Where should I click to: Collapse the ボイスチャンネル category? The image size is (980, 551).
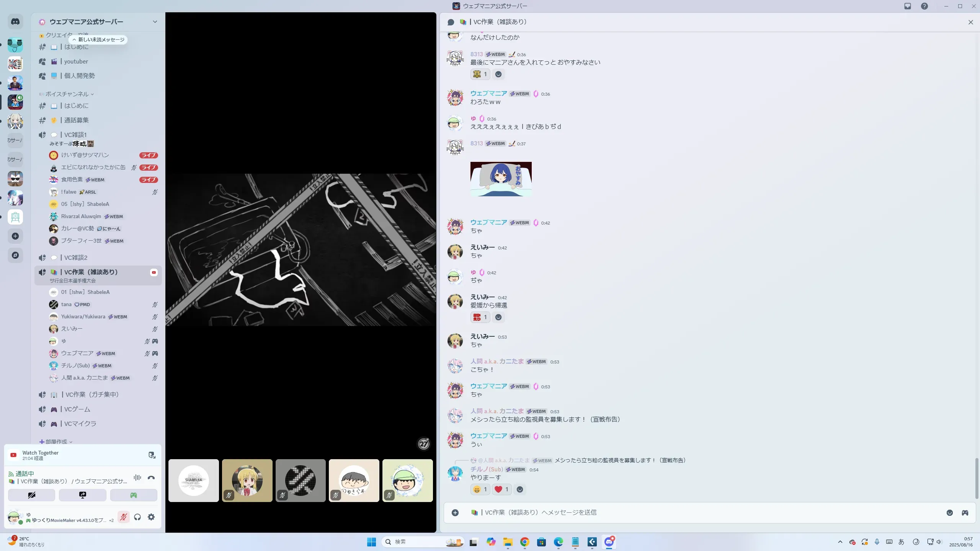coord(67,94)
